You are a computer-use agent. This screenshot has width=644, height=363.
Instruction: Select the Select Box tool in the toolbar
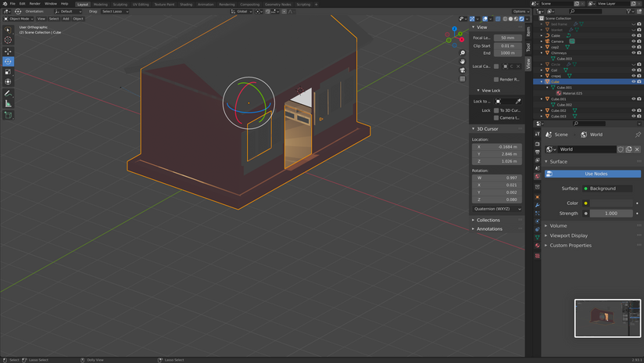(x=8, y=30)
